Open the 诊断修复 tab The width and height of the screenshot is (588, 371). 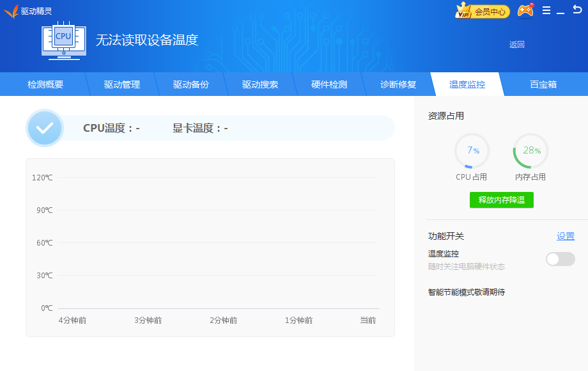pos(398,84)
